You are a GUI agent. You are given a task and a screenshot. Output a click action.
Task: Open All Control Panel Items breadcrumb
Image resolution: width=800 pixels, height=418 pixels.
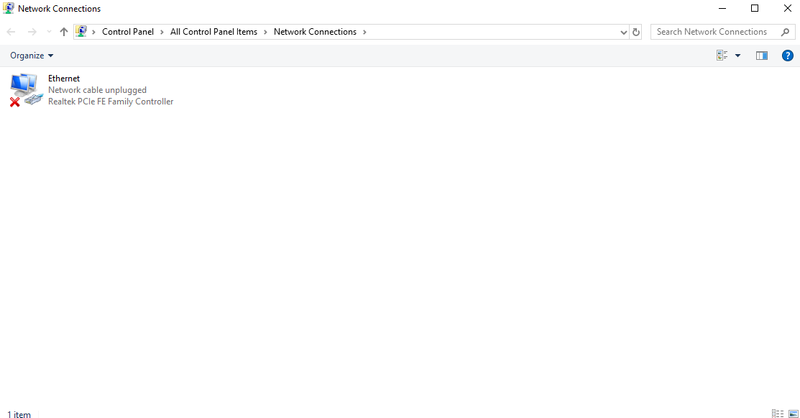coord(214,32)
